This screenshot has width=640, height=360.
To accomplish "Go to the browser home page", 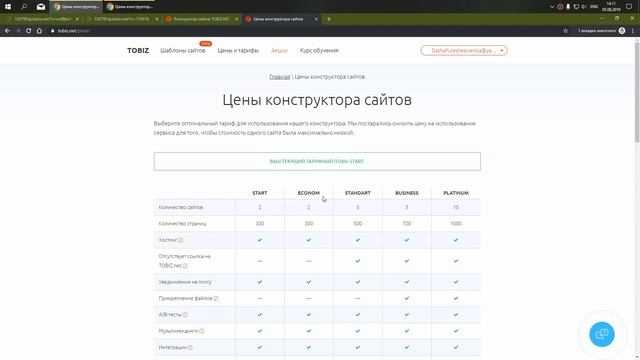I will (x=39, y=31).
